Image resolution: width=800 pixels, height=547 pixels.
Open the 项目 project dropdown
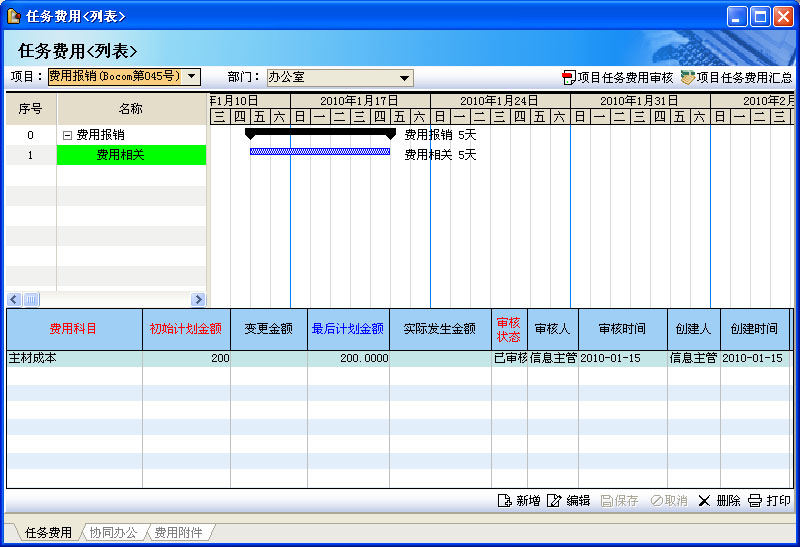pyautogui.click(x=193, y=77)
